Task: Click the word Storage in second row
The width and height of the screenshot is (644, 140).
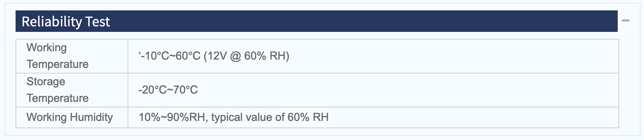Action: click(x=46, y=81)
